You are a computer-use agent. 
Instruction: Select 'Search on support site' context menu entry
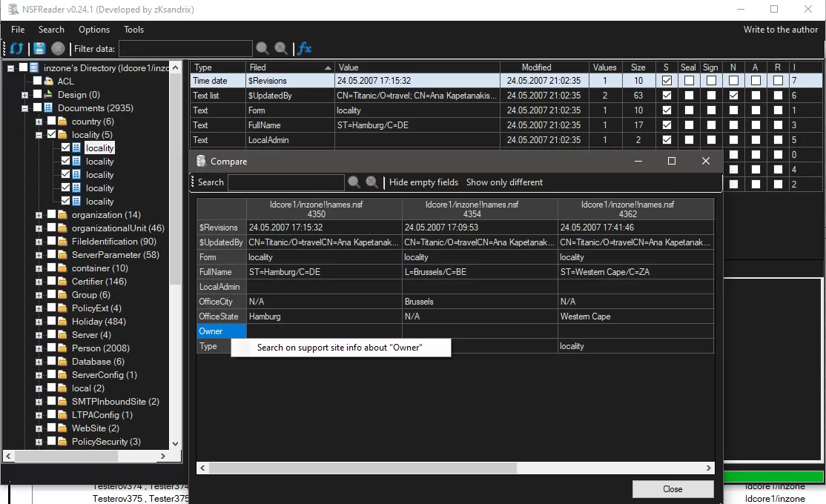pyautogui.click(x=340, y=348)
